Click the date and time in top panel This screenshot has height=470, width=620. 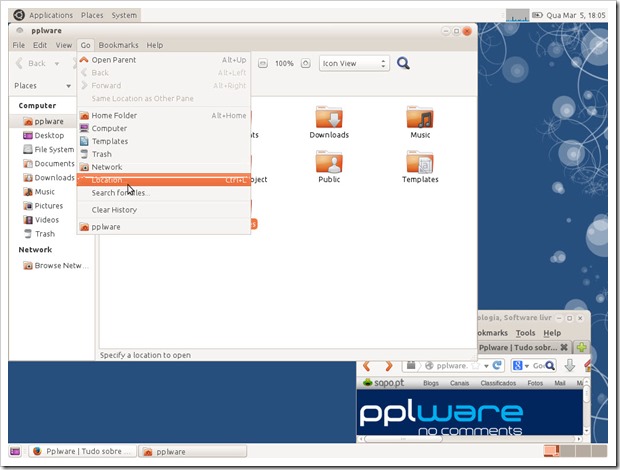(576, 15)
